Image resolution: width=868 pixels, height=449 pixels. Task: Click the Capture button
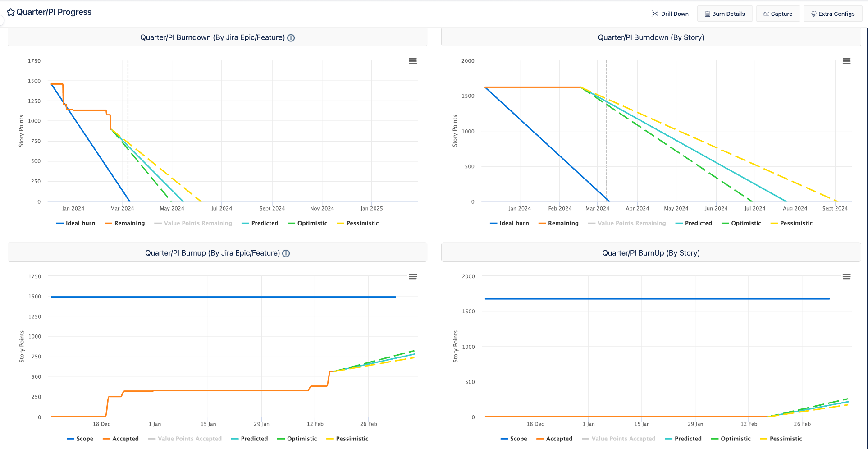(778, 14)
